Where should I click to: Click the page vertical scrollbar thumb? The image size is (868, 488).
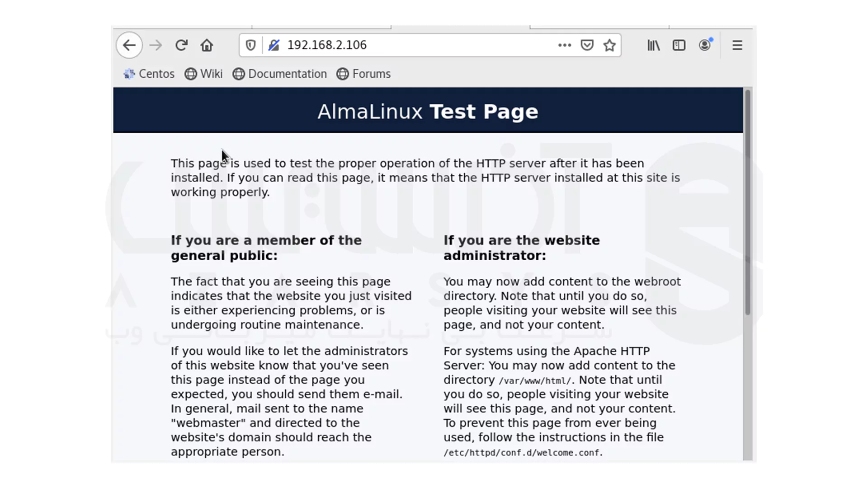point(748,202)
